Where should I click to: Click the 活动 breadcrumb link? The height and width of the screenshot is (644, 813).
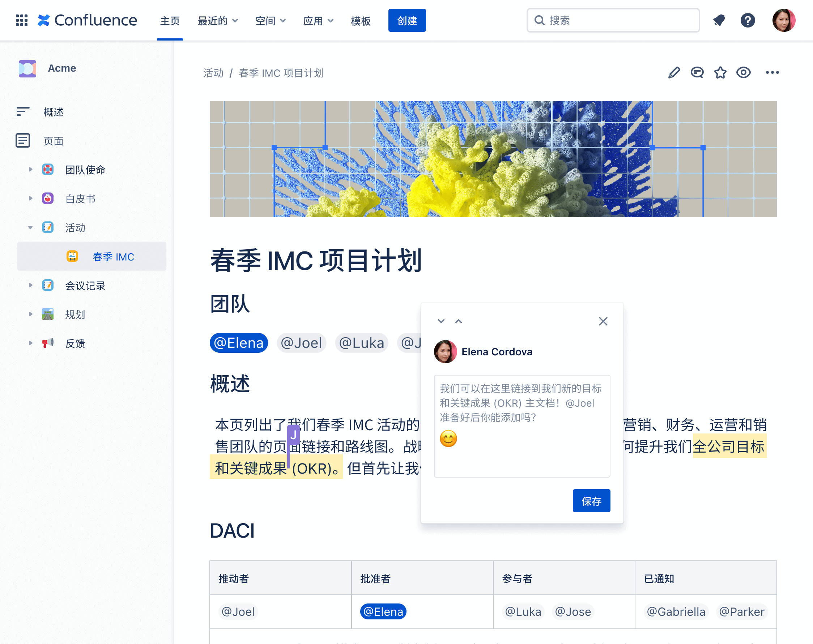coord(213,73)
